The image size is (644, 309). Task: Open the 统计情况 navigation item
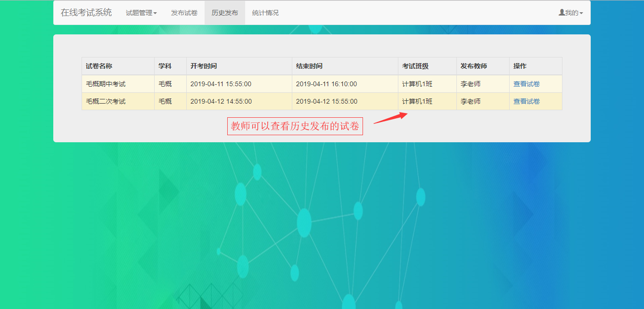[x=265, y=13]
